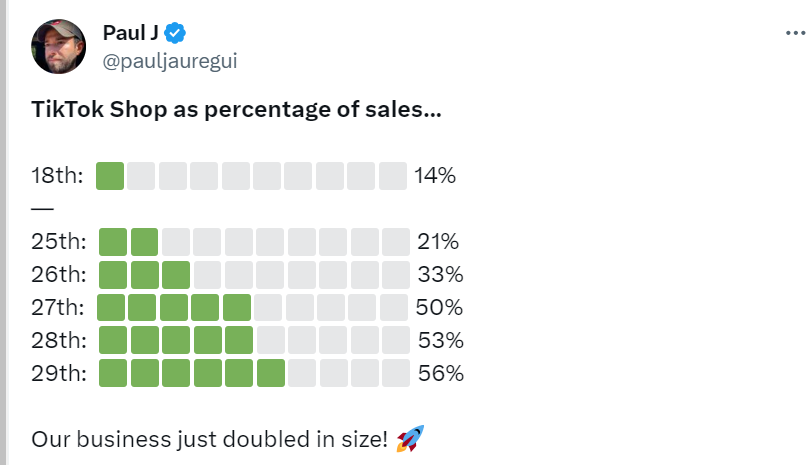
Task: Open the @pauljauregui handle link
Action: point(170,61)
